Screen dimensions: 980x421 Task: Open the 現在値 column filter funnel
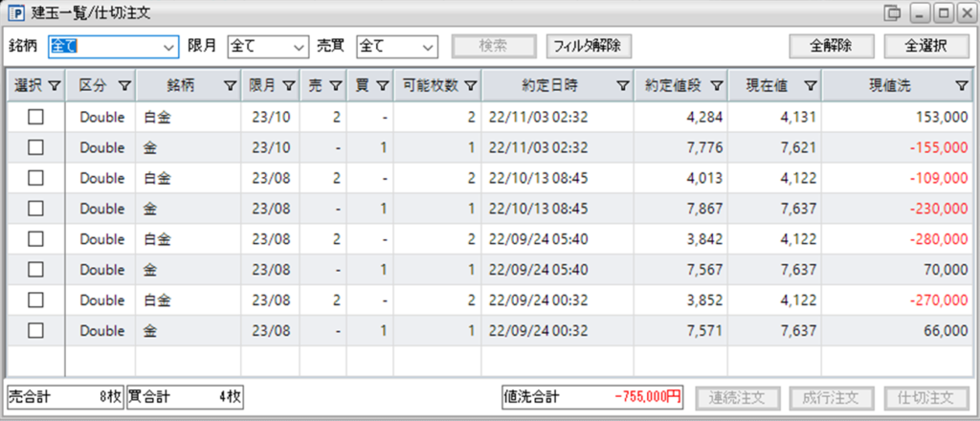[x=810, y=87]
